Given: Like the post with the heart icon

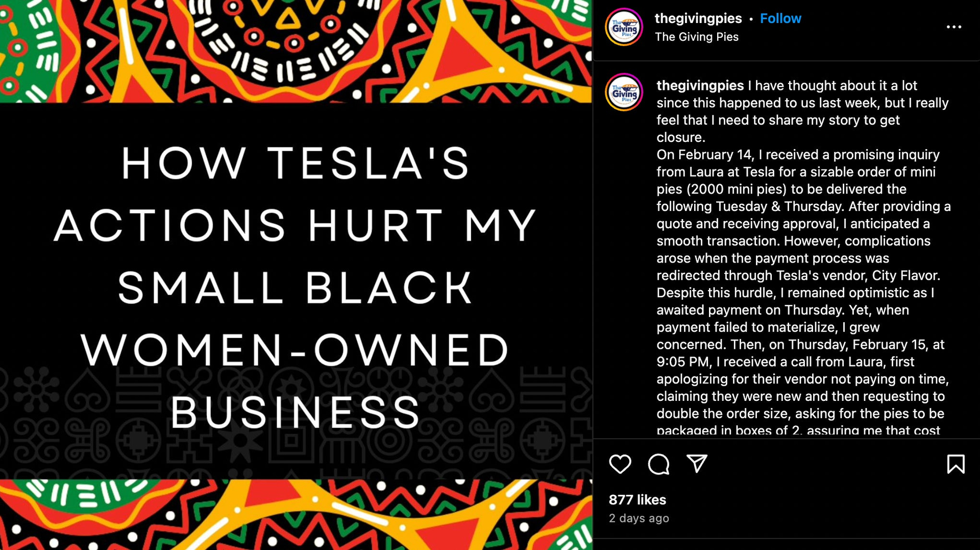Looking at the screenshot, I should (x=620, y=464).
